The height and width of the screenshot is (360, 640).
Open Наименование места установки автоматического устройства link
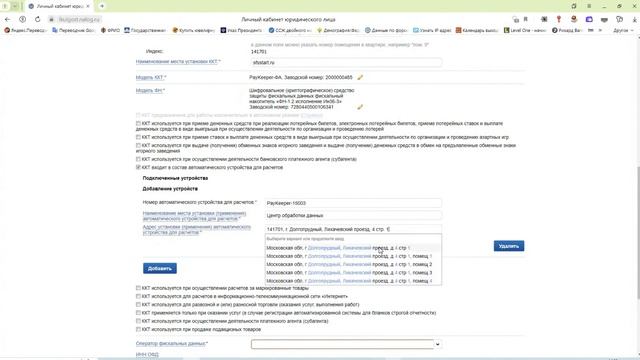[194, 216]
